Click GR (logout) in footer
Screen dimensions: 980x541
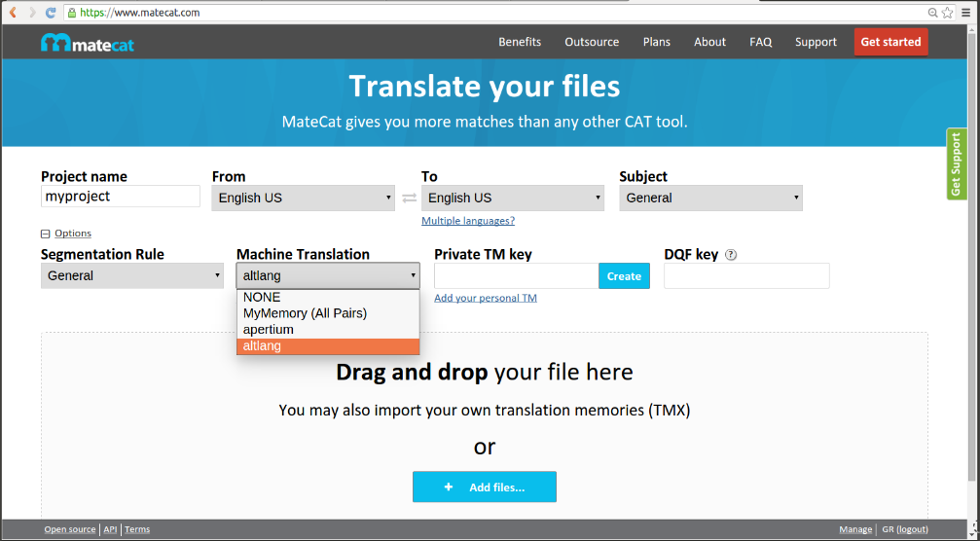[x=905, y=529]
